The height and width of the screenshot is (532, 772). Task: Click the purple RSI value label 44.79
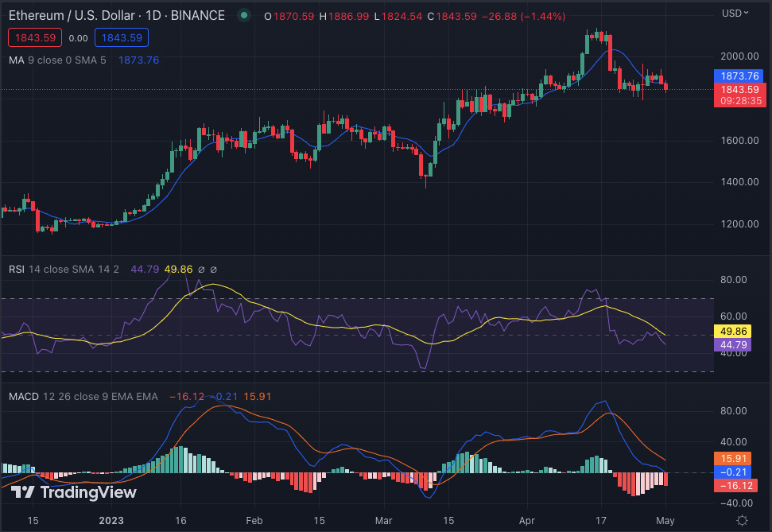point(732,345)
